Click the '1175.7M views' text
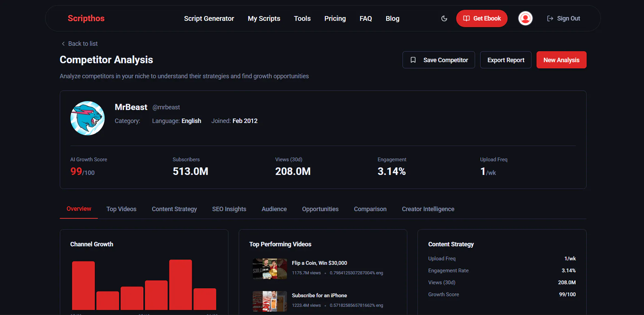 coord(306,273)
